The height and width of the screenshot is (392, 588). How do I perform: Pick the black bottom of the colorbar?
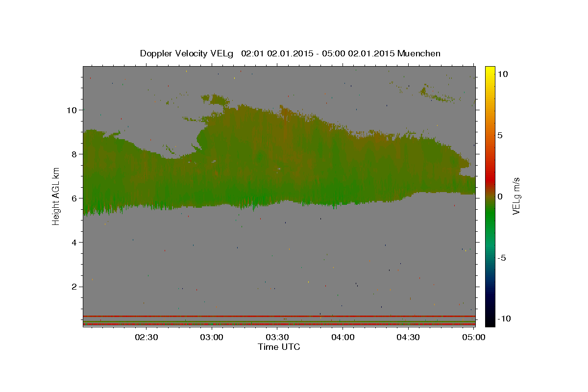(490, 321)
